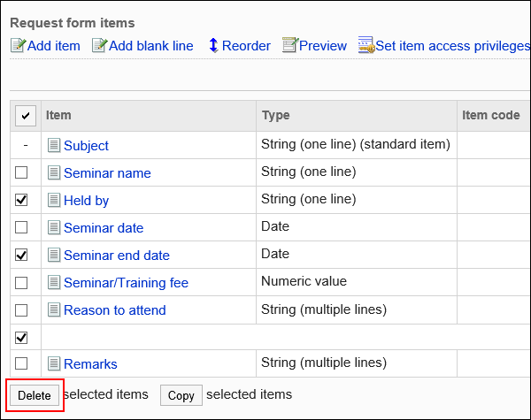Open the Seminar name item link

click(x=107, y=173)
